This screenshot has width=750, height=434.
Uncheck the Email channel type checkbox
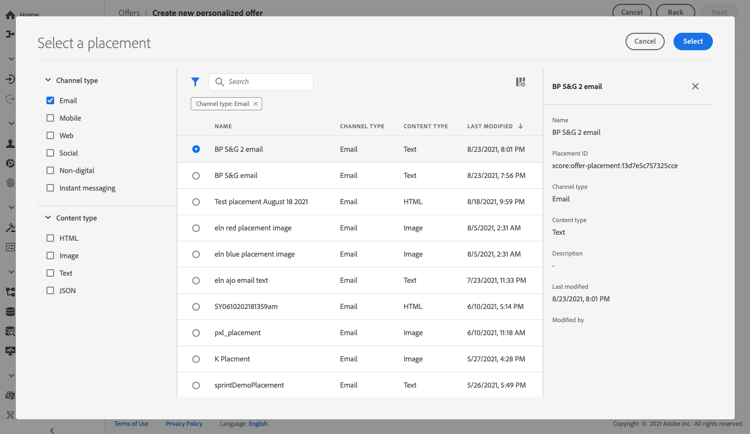50,100
